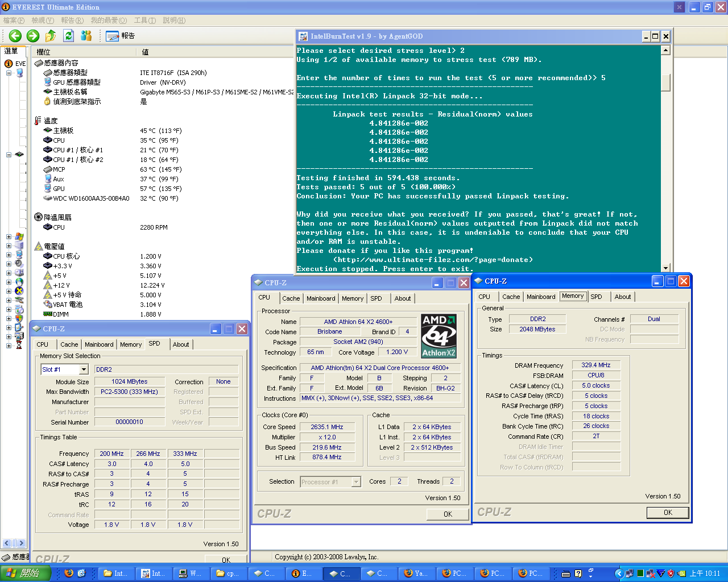Click OK in center CPU-Z window

(x=448, y=514)
